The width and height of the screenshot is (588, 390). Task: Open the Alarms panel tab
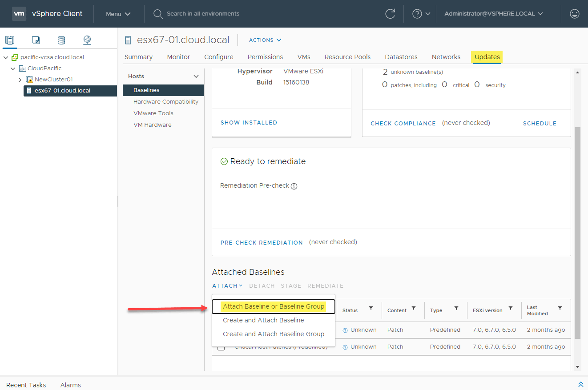pyautogui.click(x=71, y=385)
